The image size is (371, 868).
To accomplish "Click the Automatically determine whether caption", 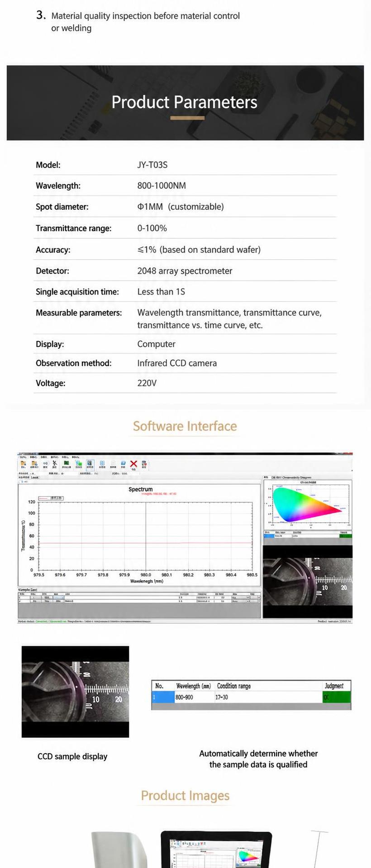I will point(258,758).
